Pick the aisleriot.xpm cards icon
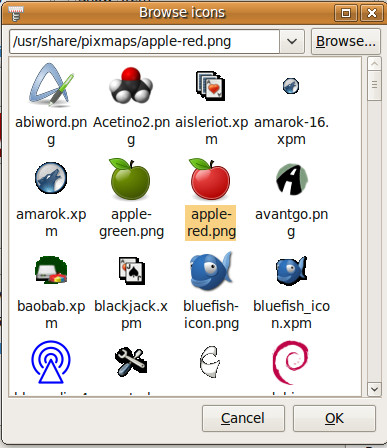This screenshot has height=448, width=387. coord(210,86)
